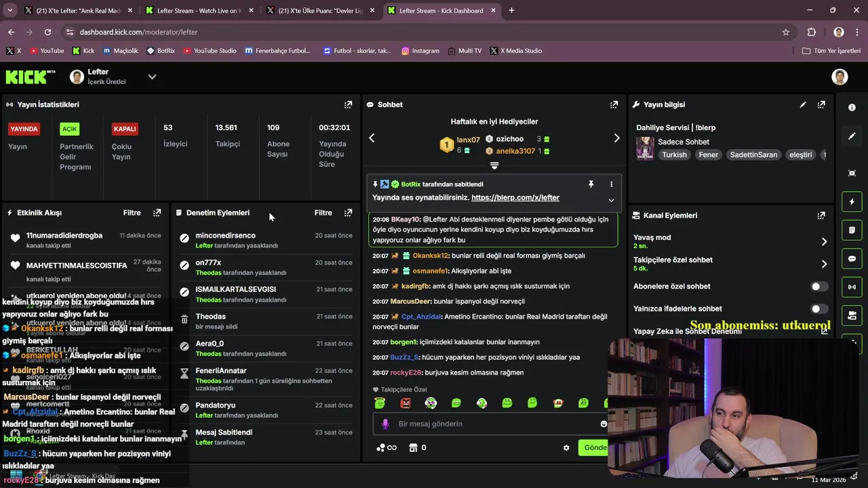Edit stream info via Yayın bilgisi pencil
Viewport: 868px width, 488px height.
tap(803, 104)
